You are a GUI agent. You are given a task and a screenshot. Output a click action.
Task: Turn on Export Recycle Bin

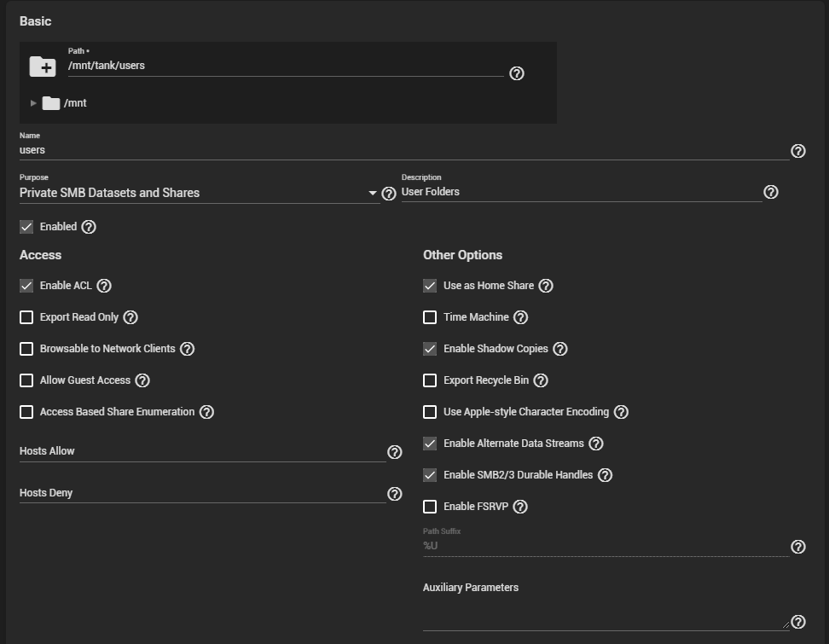tap(430, 380)
